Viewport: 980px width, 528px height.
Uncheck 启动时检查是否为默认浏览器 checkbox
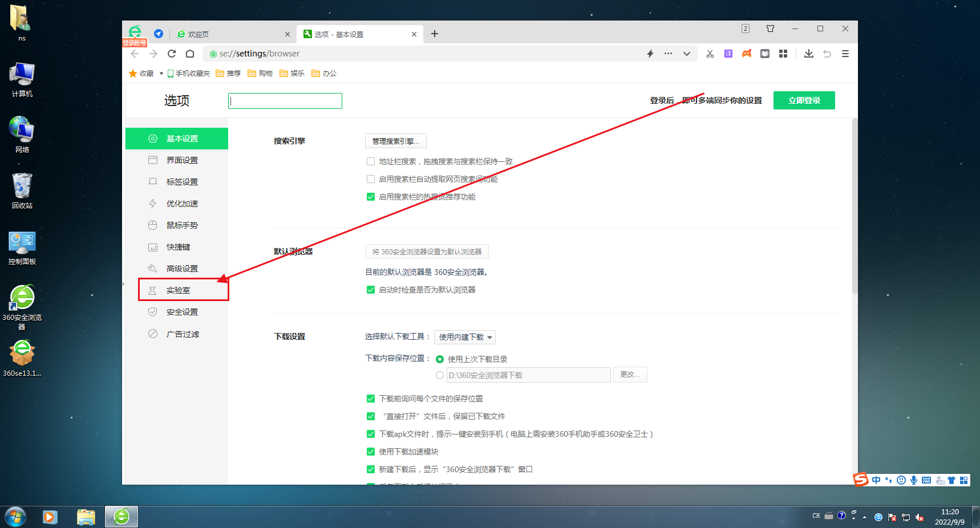click(x=371, y=290)
